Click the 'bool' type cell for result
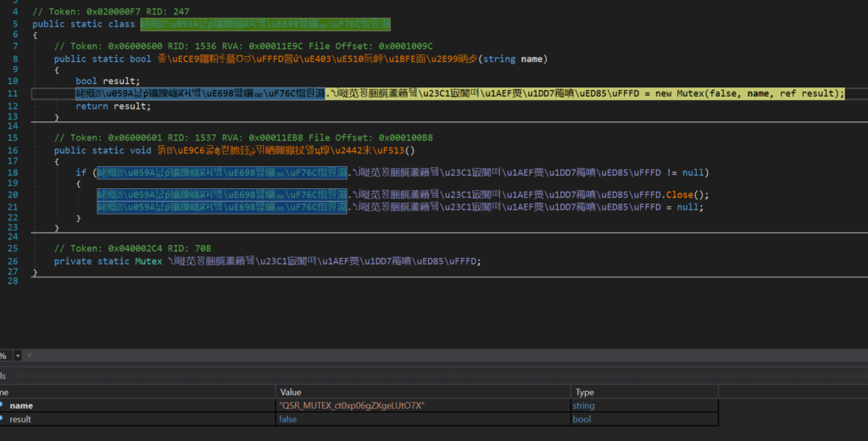The height and width of the screenshot is (441, 868). [x=581, y=420]
